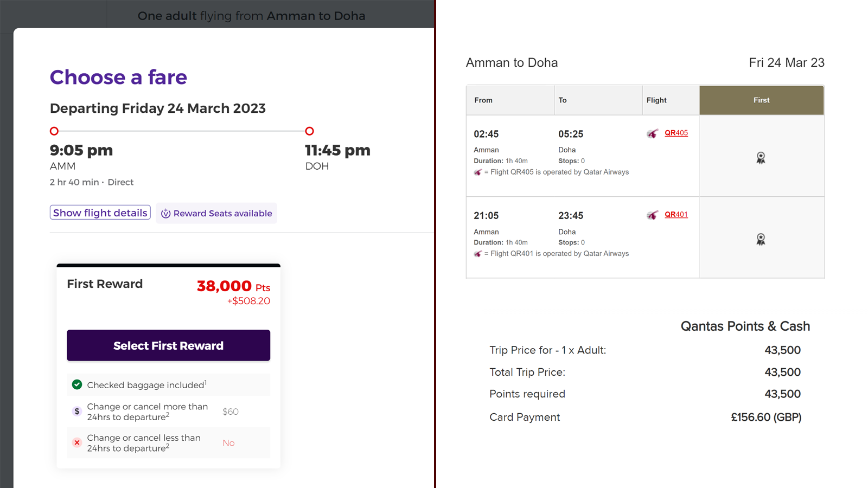
Task: Click the Flight column header
Action: (671, 100)
